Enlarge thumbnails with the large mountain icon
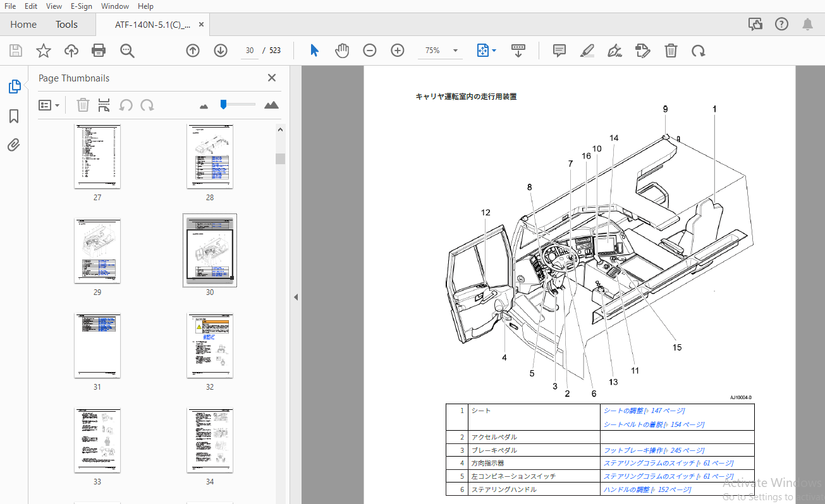The height and width of the screenshot is (504, 825). [271, 105]
